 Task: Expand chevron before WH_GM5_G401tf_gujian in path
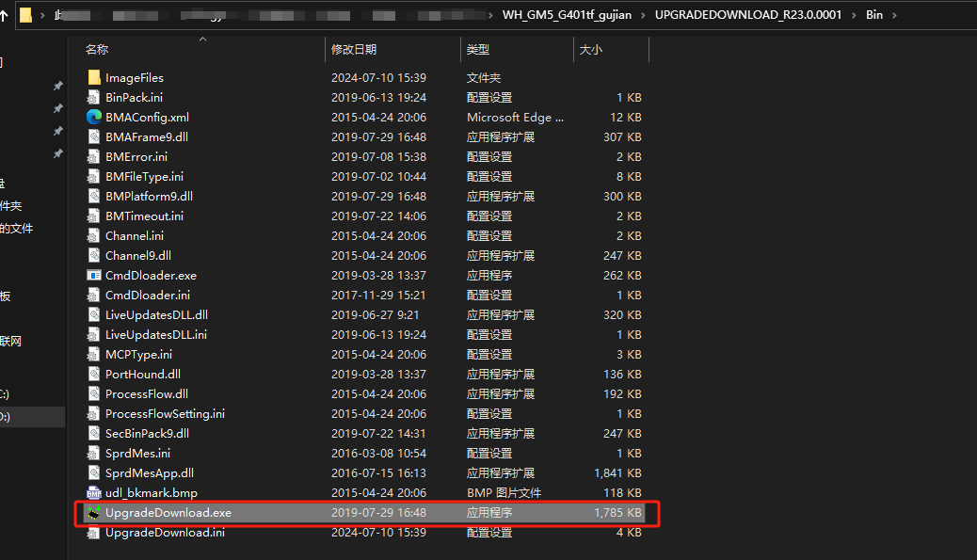click(490, 15)
